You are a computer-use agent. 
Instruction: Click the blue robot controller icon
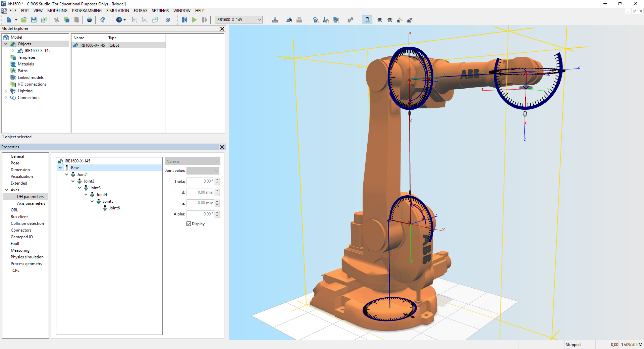289,20
